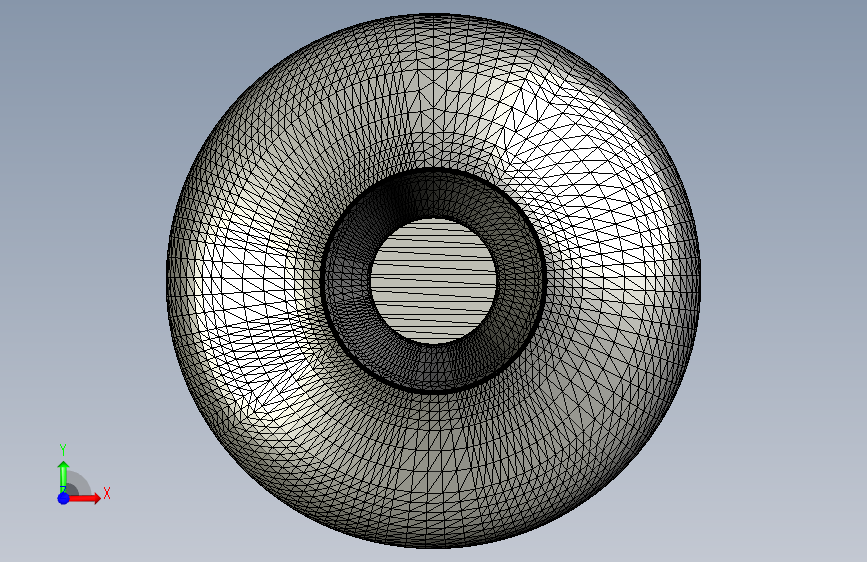867x562 pixels.
Task: Click the green Y axis arrow of the triad
Action: (63, 476)
